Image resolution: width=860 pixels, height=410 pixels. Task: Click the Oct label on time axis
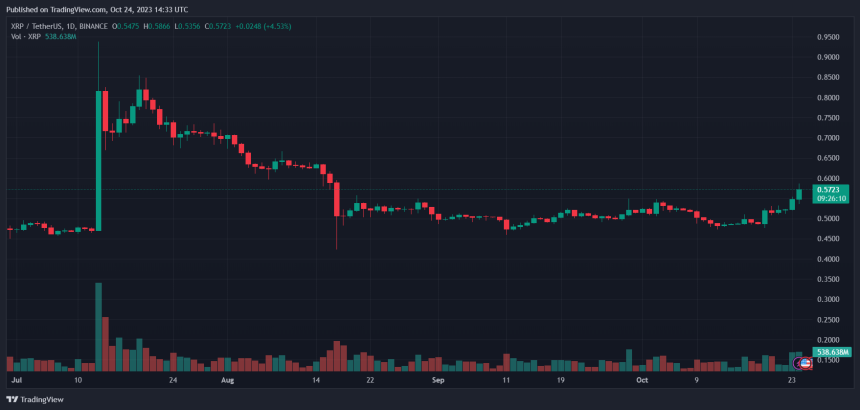[x=643, y=381]
